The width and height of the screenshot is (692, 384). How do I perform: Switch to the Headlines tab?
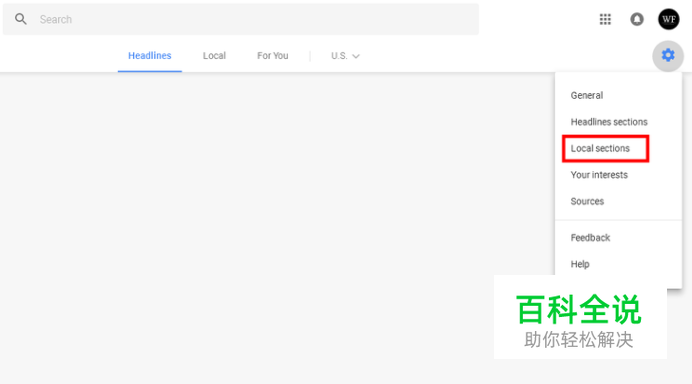tap(150, 56)
